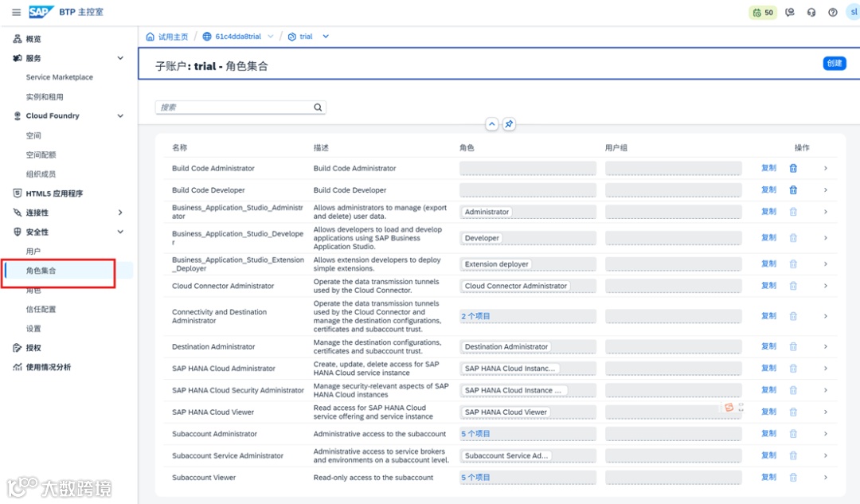Click 复制 for Subaccount Viewer
The width and height of the screenshot is (860, 504).
point(768,477)
